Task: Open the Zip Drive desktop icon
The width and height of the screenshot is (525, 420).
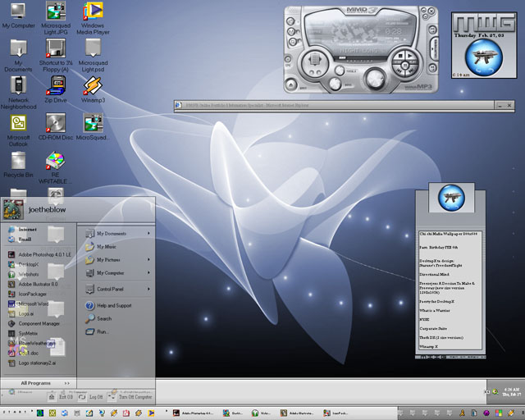Action: pos(56,89)
